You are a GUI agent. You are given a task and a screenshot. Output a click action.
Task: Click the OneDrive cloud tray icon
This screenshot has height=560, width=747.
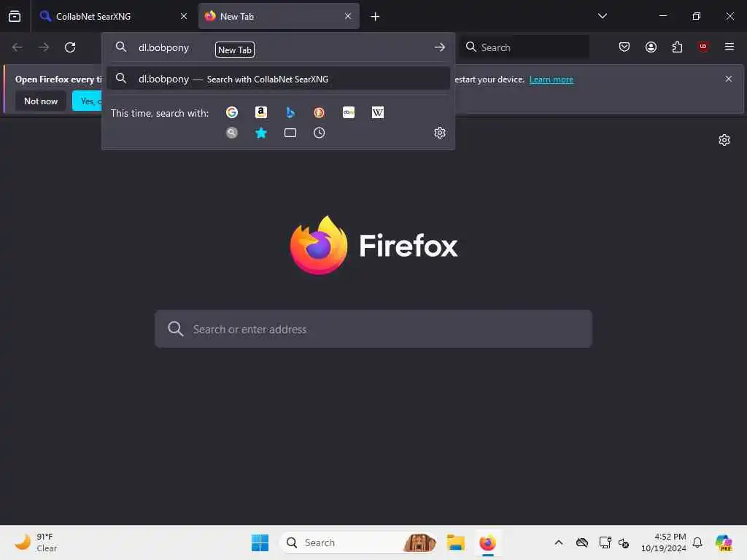coord(582,542)
